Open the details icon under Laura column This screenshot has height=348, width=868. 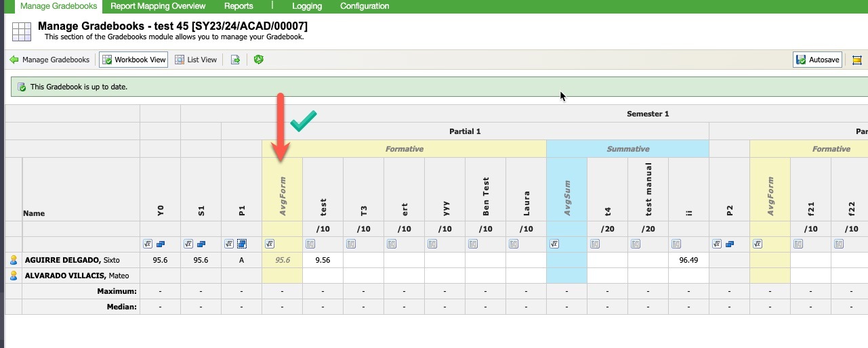click(x=514, y=244)
